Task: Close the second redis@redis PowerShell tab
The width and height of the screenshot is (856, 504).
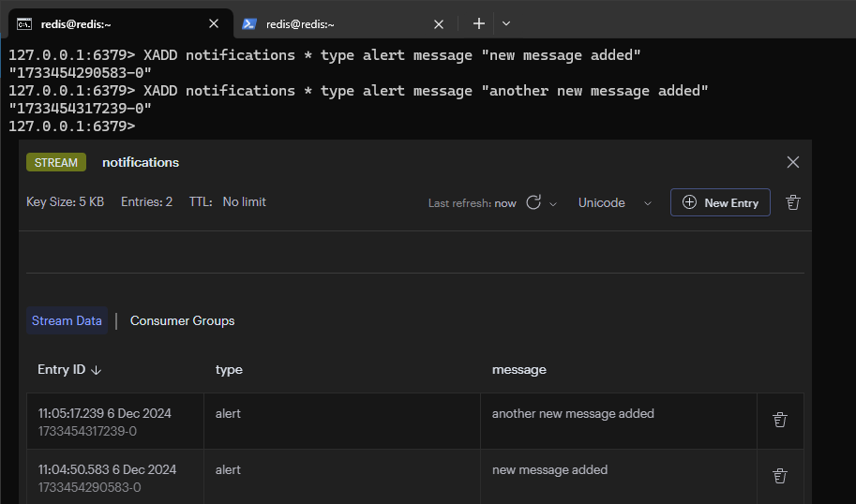Action: point(438,23)
